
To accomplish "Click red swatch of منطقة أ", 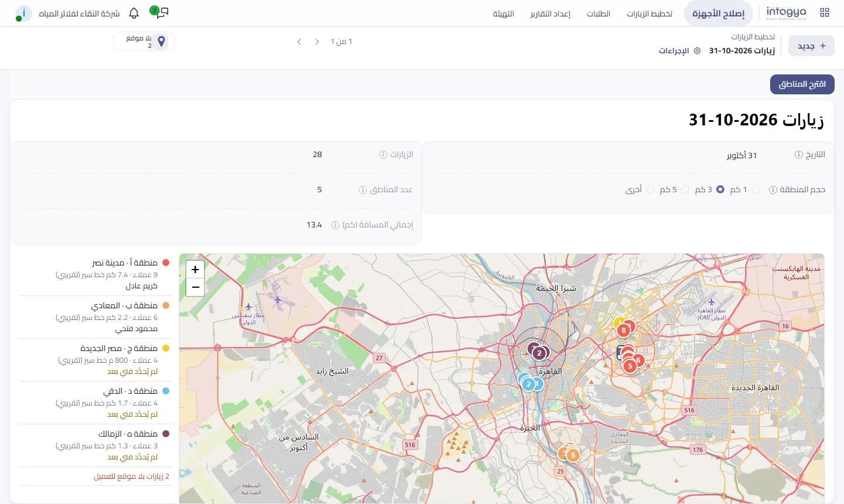I will click(166, 263).
